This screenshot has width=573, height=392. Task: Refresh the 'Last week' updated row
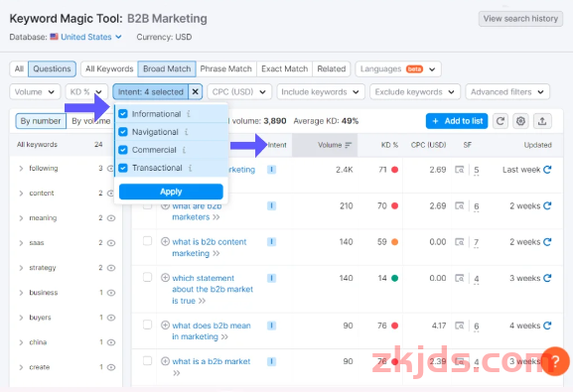tap(547, 170)
